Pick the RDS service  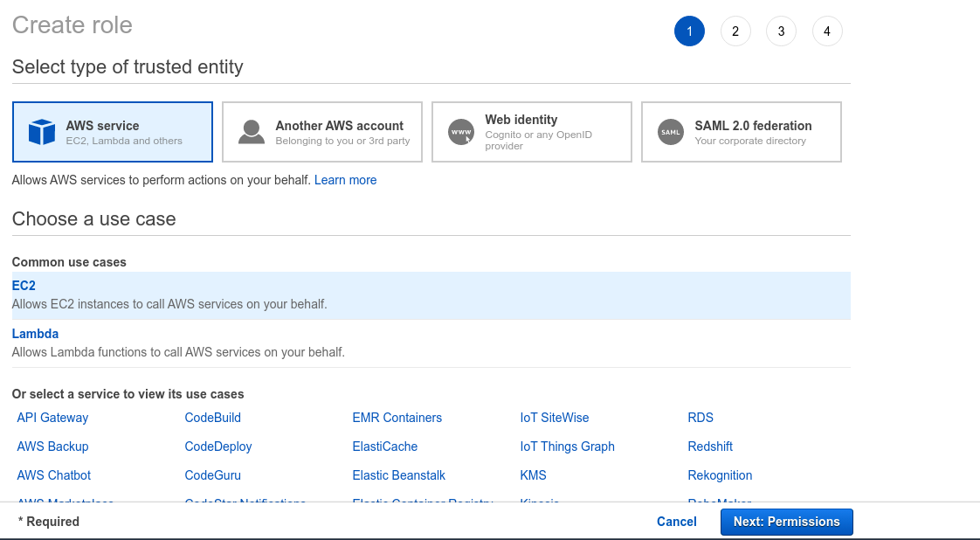(x=700, y=418)
